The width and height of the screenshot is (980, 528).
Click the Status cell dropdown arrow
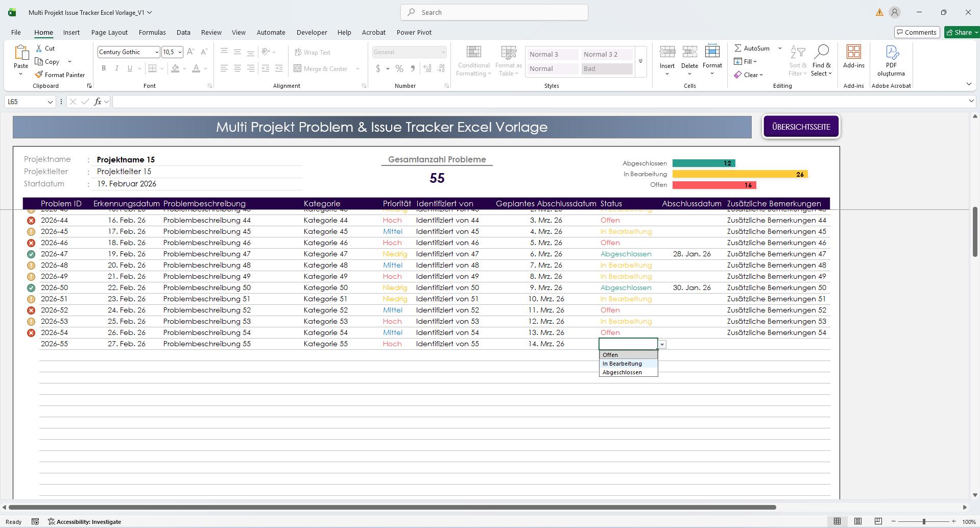(x=662, y=345)
